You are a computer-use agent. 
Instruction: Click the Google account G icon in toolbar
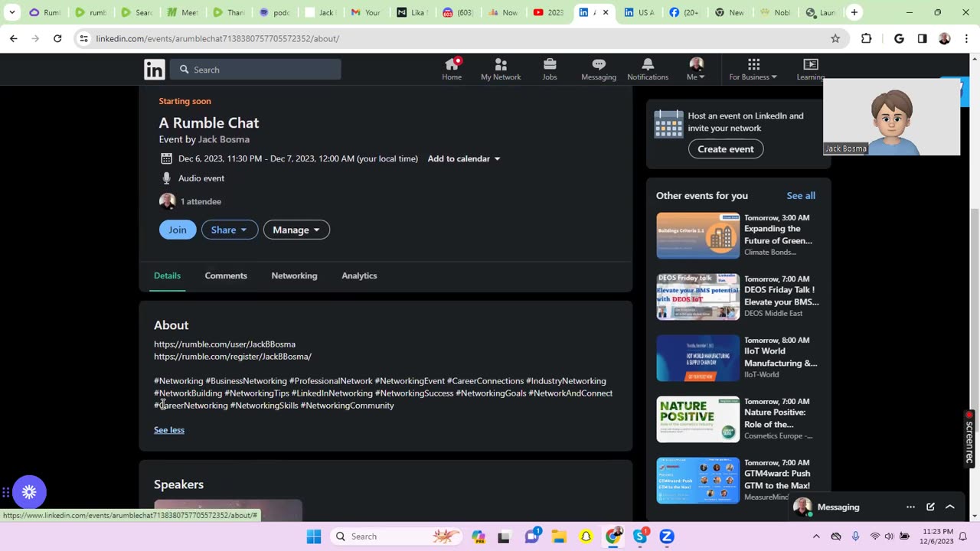pyautogui.click(x=899, y=38)
